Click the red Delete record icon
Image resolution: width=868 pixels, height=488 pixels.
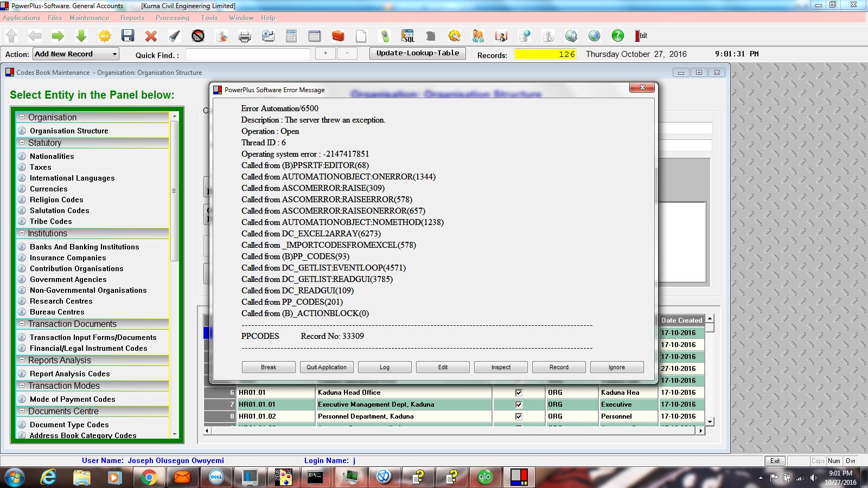[152, 36]
